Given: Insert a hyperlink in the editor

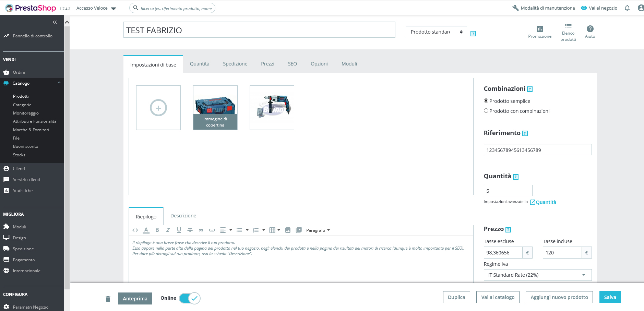Looking at the screenshot, I should [x=212, y=230].
